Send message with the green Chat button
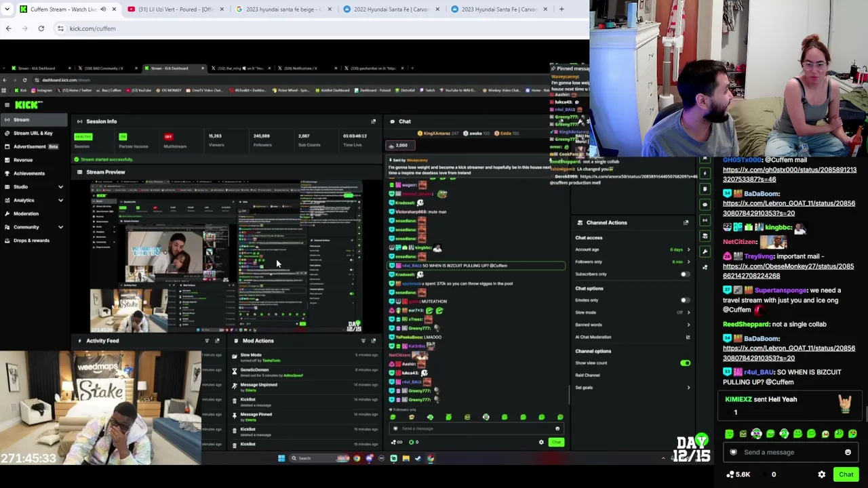The height and width of the screenshot is (488, 868). click(846, 474)
